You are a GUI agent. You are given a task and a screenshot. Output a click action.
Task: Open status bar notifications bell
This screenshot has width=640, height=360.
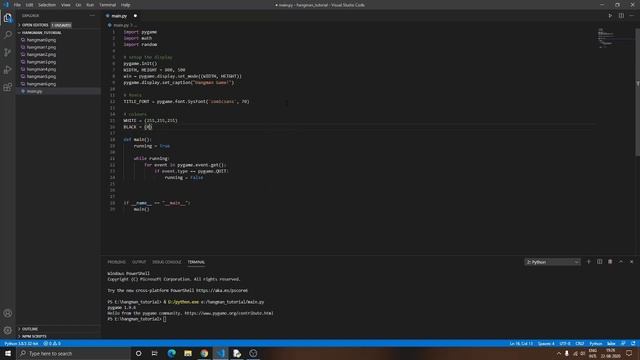633,344
